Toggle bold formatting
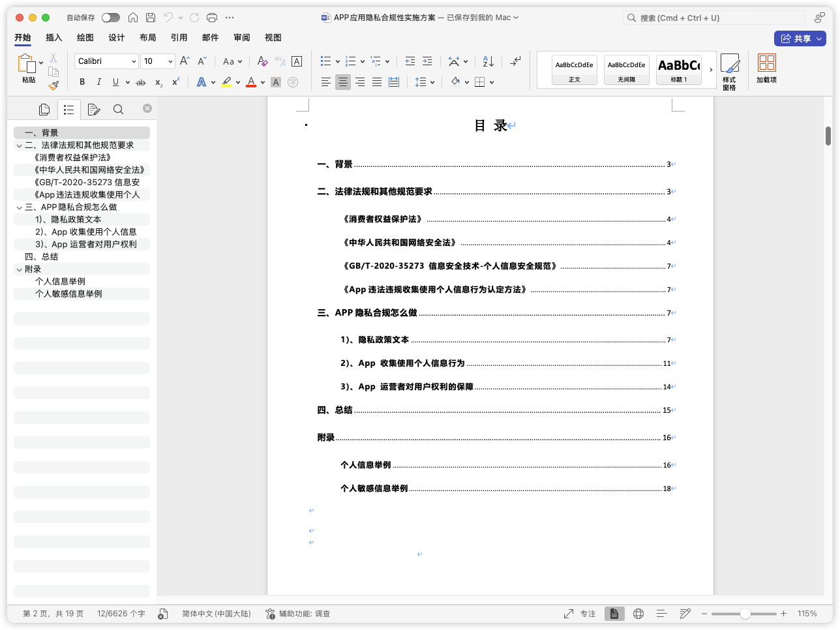 82,82
